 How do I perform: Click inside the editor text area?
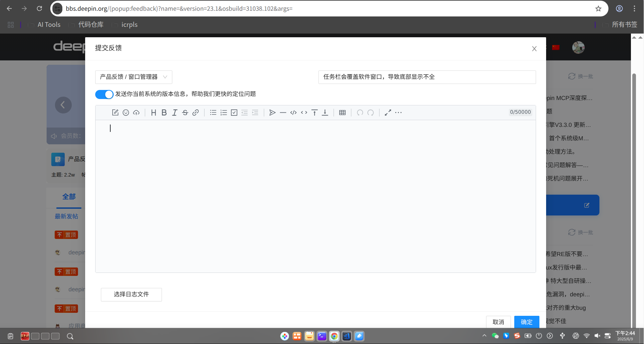pyautogui.click(x=315, y=196)
